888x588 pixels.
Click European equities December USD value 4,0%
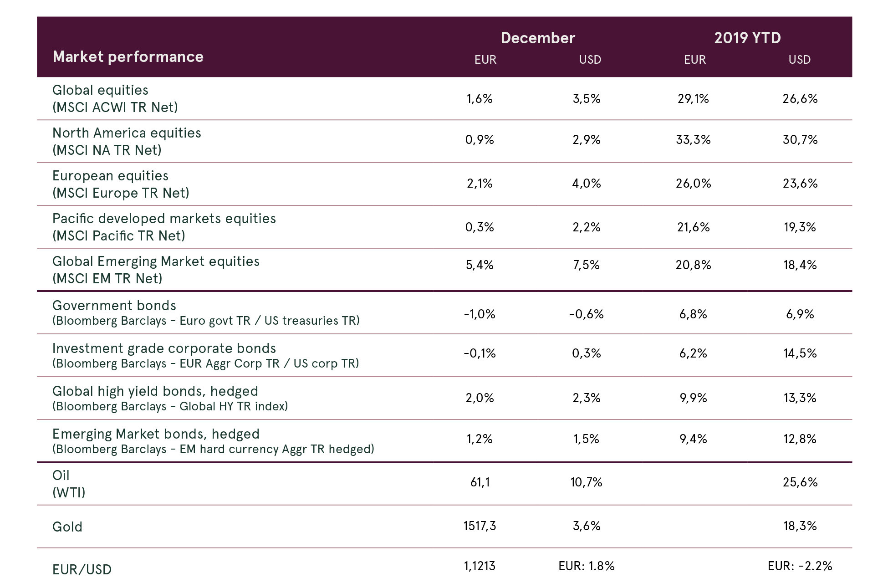(x=587, y=184)
